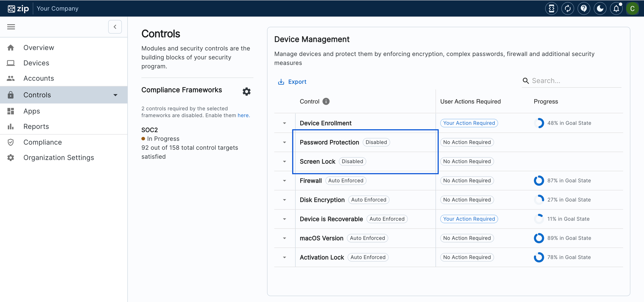
Task: Open Organization Settings in the sidebar
Action: [58, 158]
